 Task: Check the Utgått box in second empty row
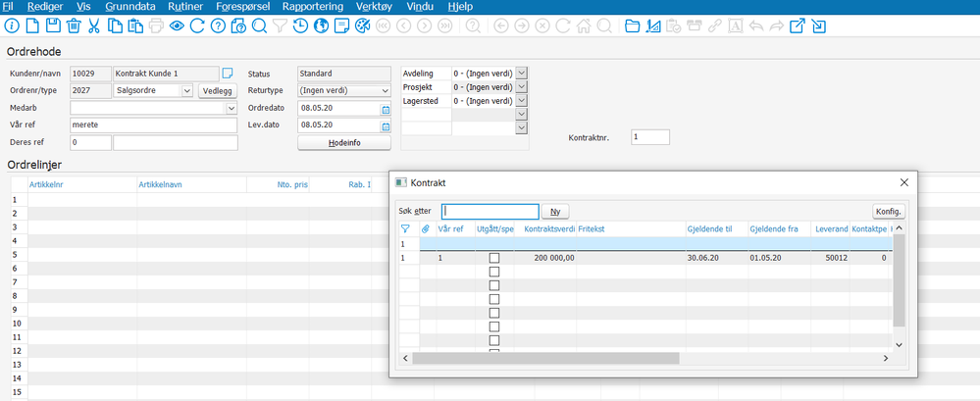(494, 285)
